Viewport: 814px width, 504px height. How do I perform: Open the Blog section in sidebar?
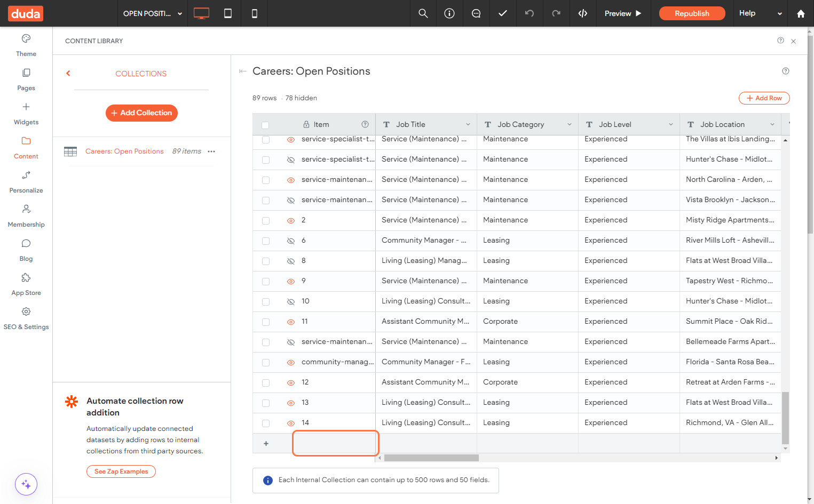[26, 250]
